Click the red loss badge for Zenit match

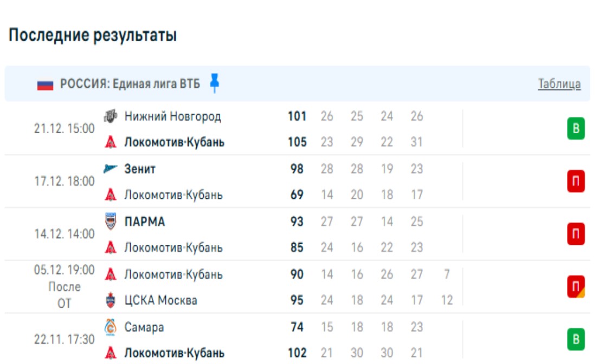coord(576,181)
